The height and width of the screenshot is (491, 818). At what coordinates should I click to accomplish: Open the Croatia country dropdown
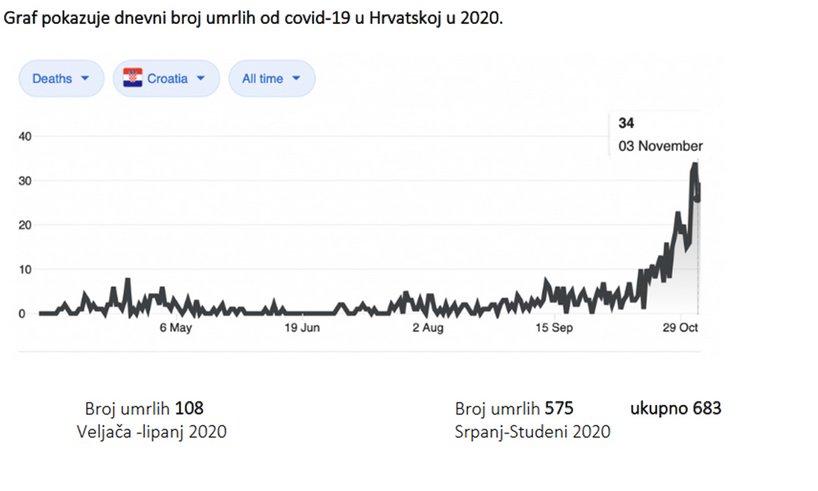(x=166, y=78)
